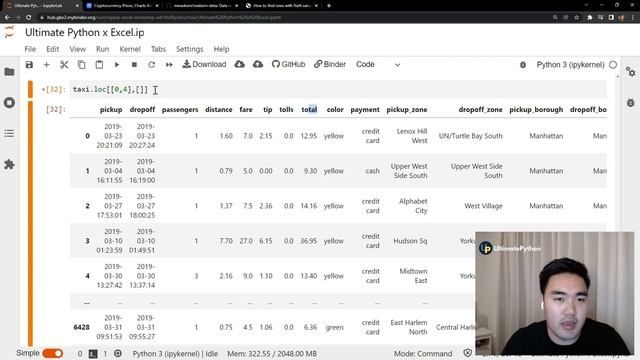Click the pickup_borough column header

(x=536, y=109)
